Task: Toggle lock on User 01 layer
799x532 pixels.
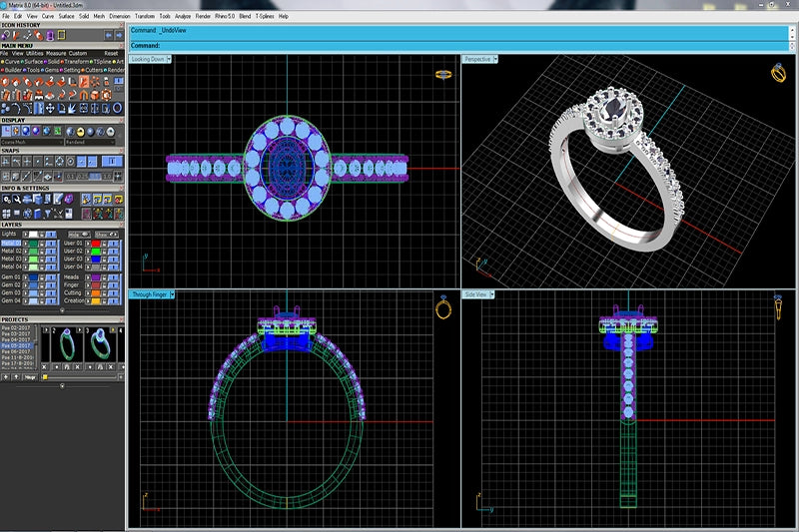Action: coord(105,243)
